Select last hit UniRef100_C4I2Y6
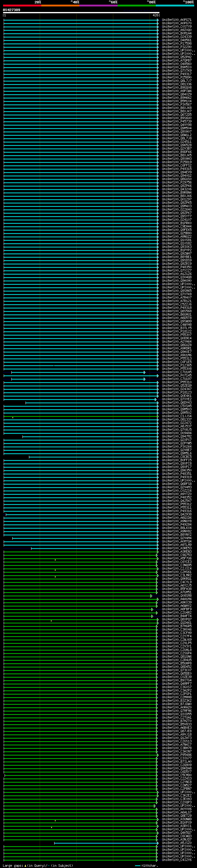This screenshot has height=868, width=197. pyautogui.click(x=177, y=860)
